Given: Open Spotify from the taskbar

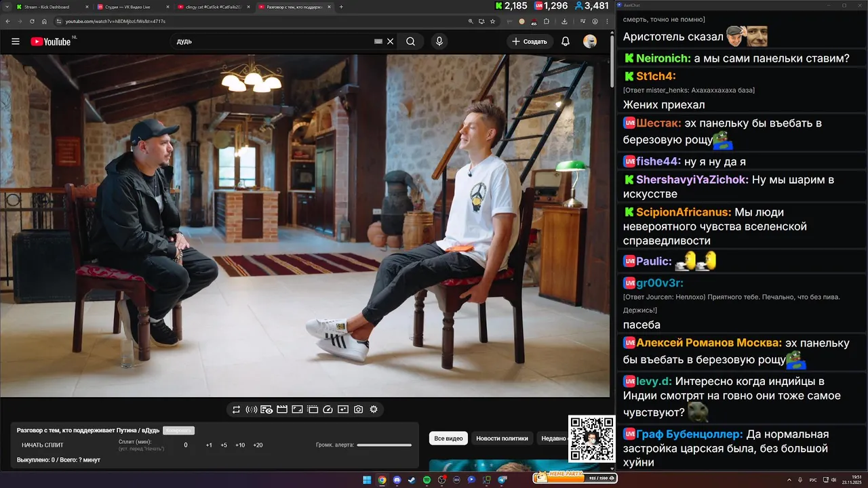Looking at the screenshot, I should click(427, 480).
